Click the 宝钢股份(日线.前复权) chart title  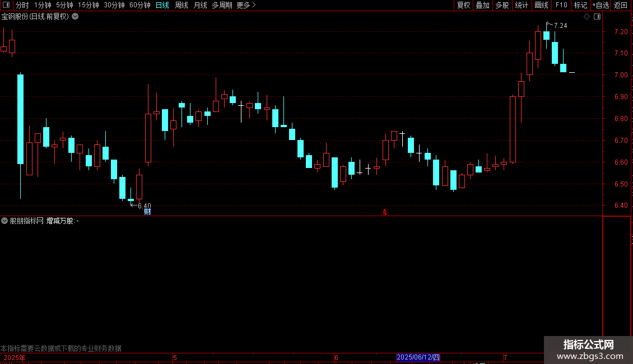point(35,17)
